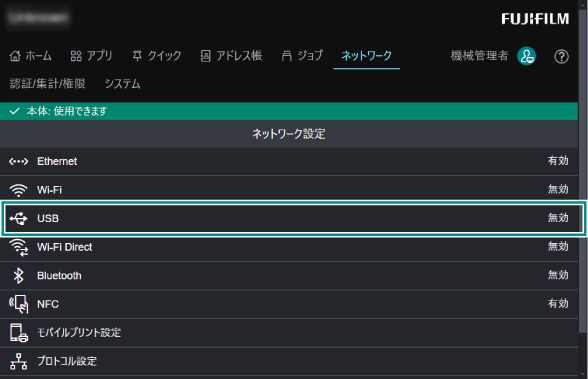Select the NFC phone-tap icon
This screenshot has width=588, height=379.
[x=19, y=304]
